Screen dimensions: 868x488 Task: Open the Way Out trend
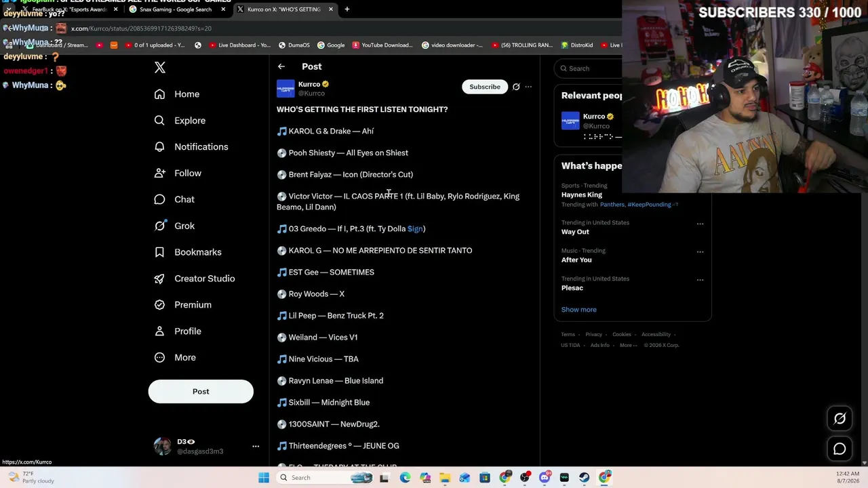575,232
